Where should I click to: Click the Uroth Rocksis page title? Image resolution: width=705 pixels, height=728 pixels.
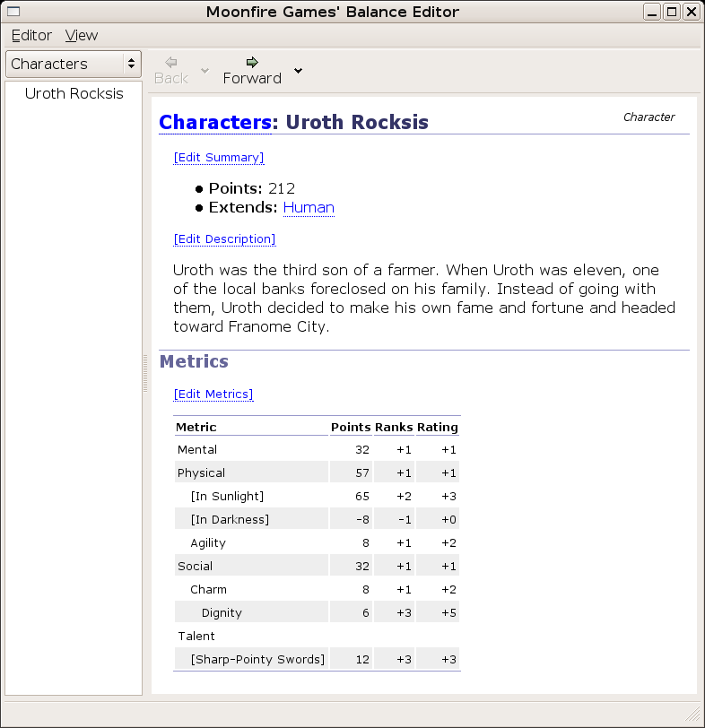(357, 122)
